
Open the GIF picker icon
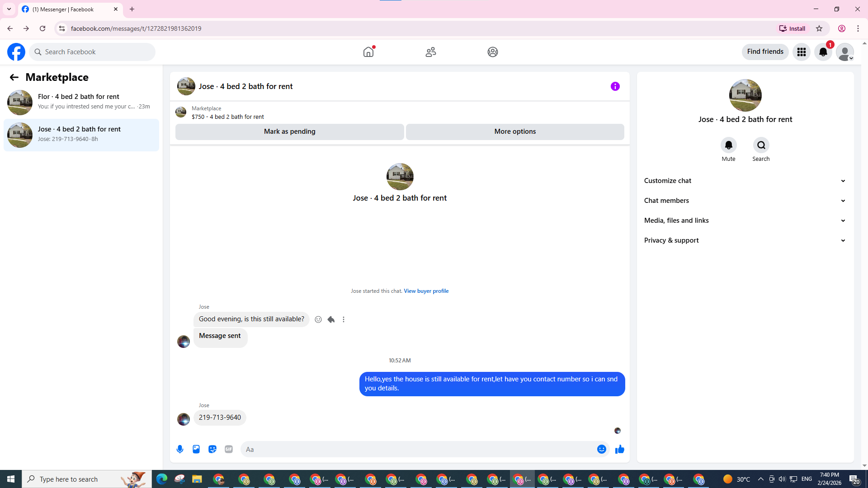[x=229, y=449]
